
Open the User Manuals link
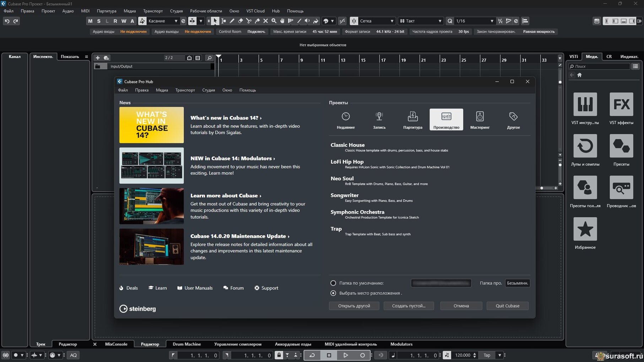tap(195, 288)
